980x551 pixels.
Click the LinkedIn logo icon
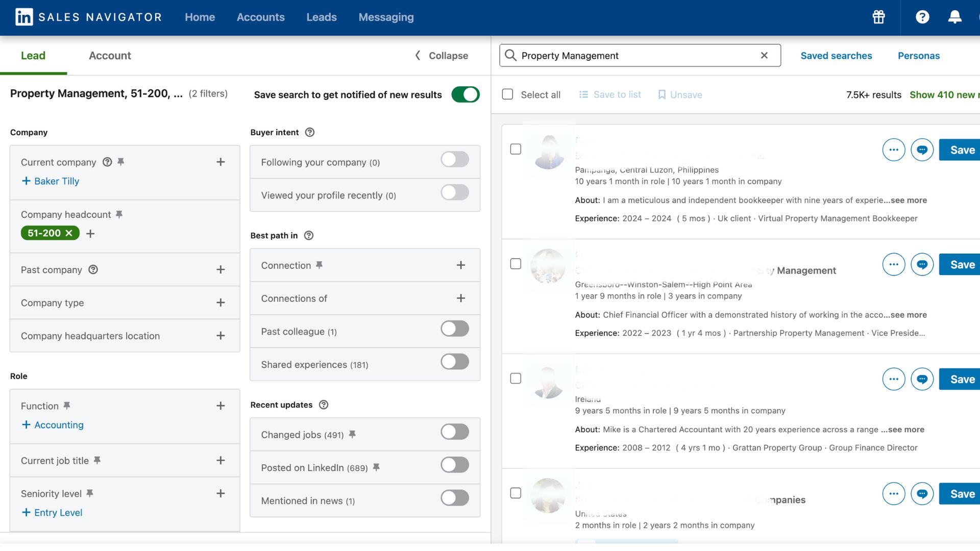tap(24, 17)
